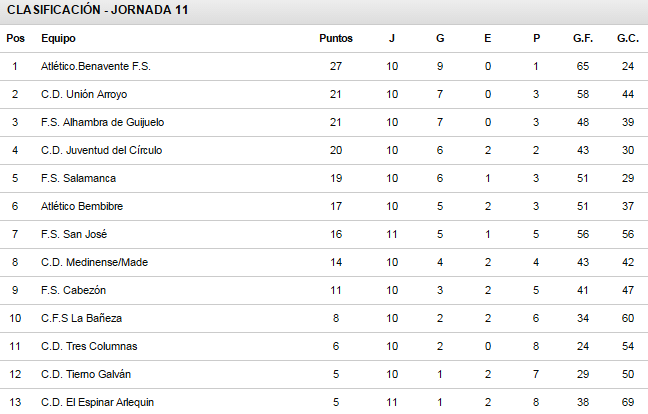Viewport: 648px width, 414px height.
Task: Click the Equipo column header
Action: [58, 38]
